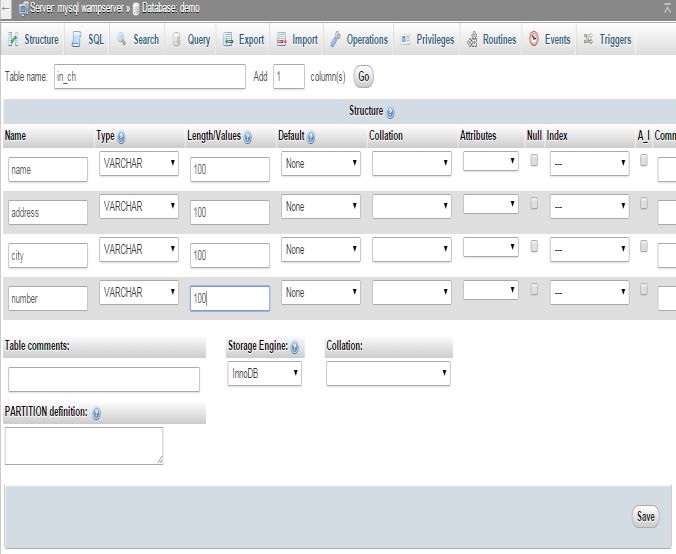The image size is (676, 554).
Task: Click the Routines tab icon
Action: coord(472,39)
